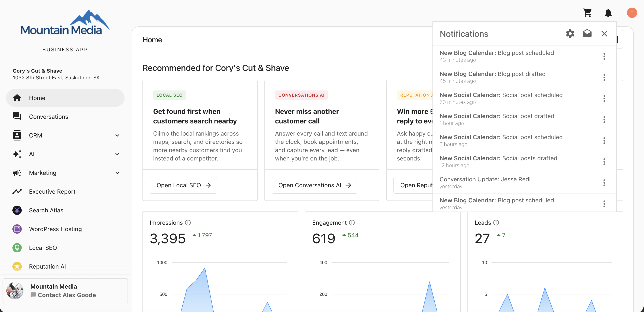Click the Engagement info icon

[352, 222]
